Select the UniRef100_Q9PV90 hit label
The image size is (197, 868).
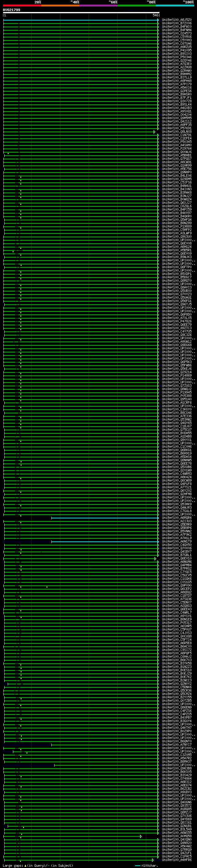[x=177, y=586]
